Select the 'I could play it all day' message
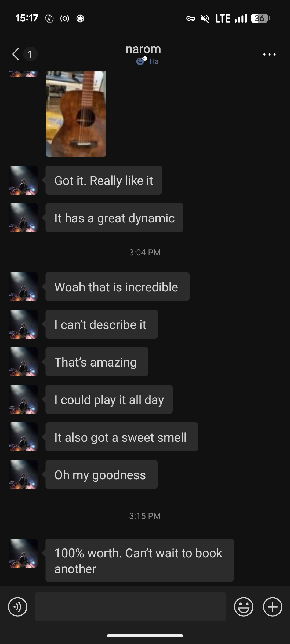 [109, 399]
